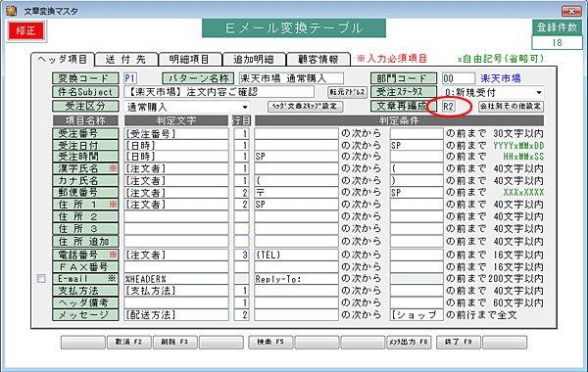Switch to the 送付先 tab
This screenshot has height=372, width=588.
pos(126,59)
